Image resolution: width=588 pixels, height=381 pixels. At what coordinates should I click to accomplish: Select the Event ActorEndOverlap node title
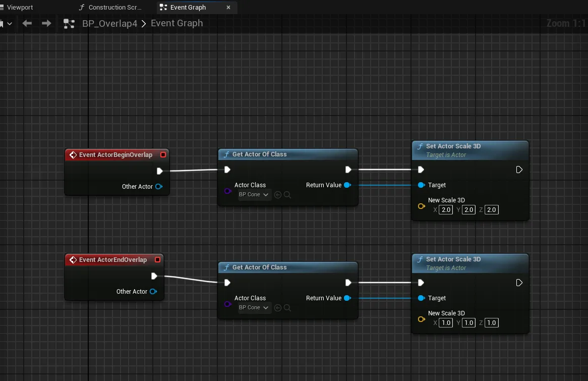point(113,260)
